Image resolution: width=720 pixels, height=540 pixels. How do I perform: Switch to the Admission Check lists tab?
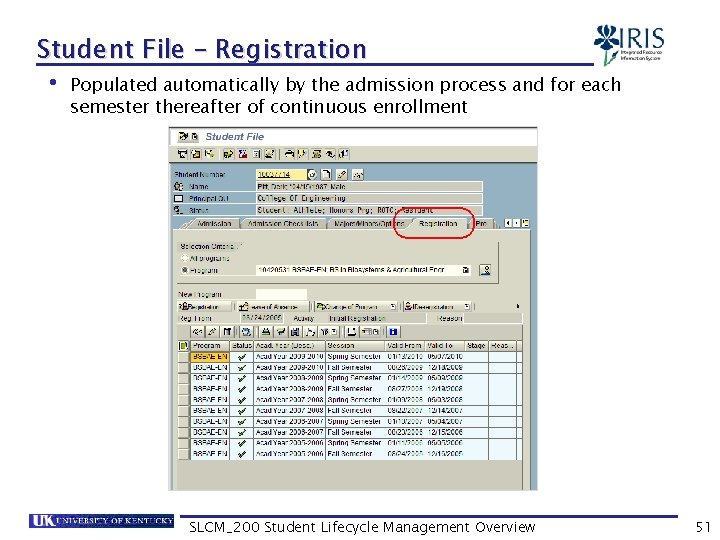point(283,224)
